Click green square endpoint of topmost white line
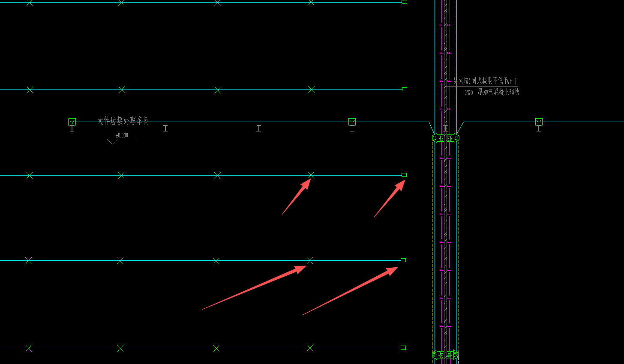 [404, 2]
